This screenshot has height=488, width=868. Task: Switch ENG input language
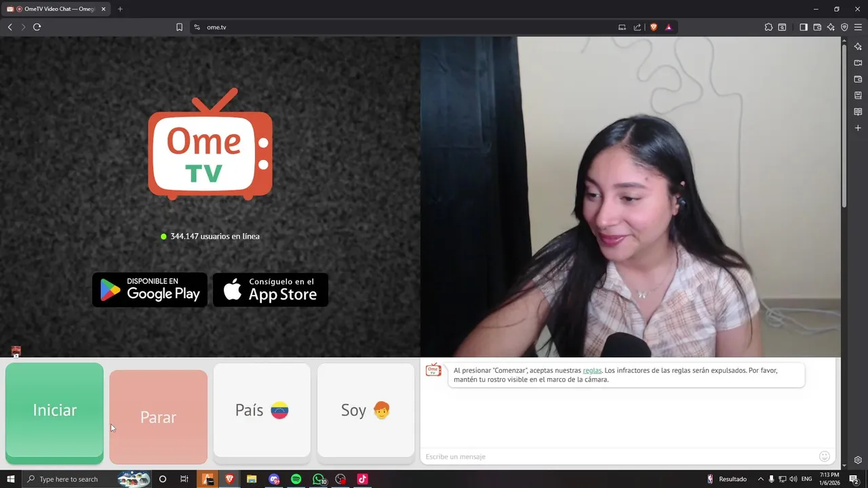click(x=807, y=479)
